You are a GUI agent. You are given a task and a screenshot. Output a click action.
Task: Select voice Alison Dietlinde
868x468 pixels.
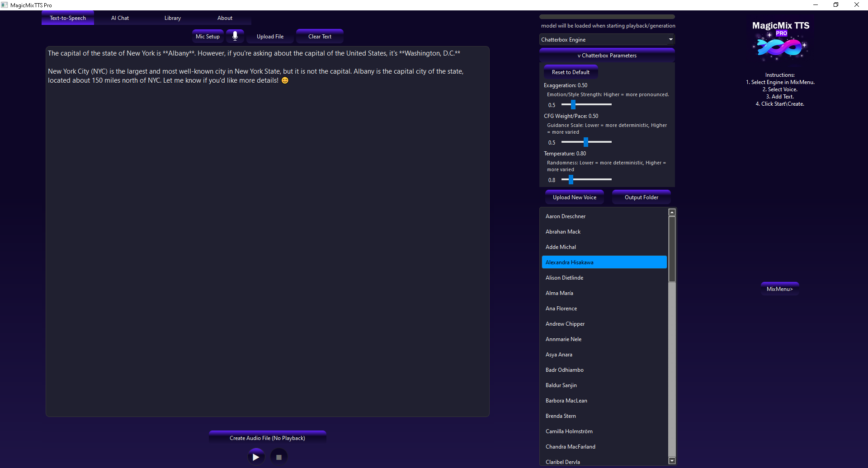click(604, 278)
